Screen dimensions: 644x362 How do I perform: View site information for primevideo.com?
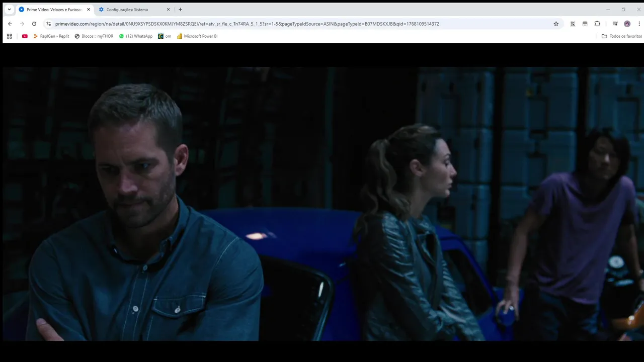point(48,24)
